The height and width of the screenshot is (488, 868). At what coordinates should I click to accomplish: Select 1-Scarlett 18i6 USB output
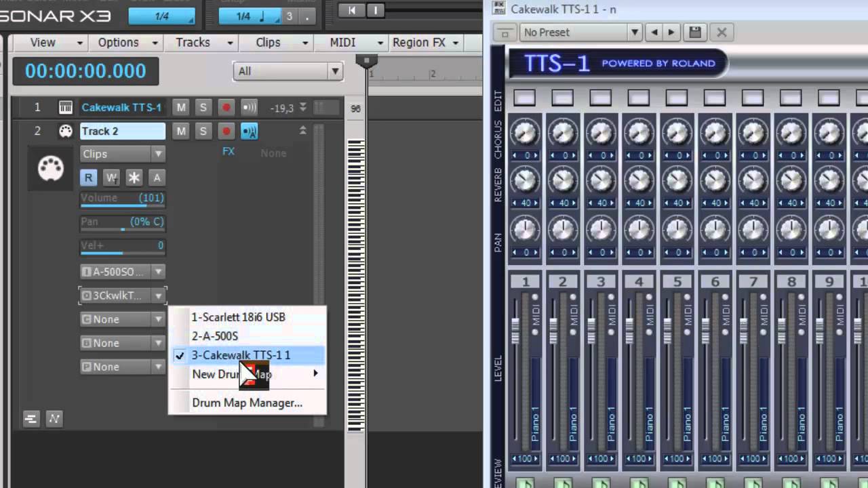point(248,317)
